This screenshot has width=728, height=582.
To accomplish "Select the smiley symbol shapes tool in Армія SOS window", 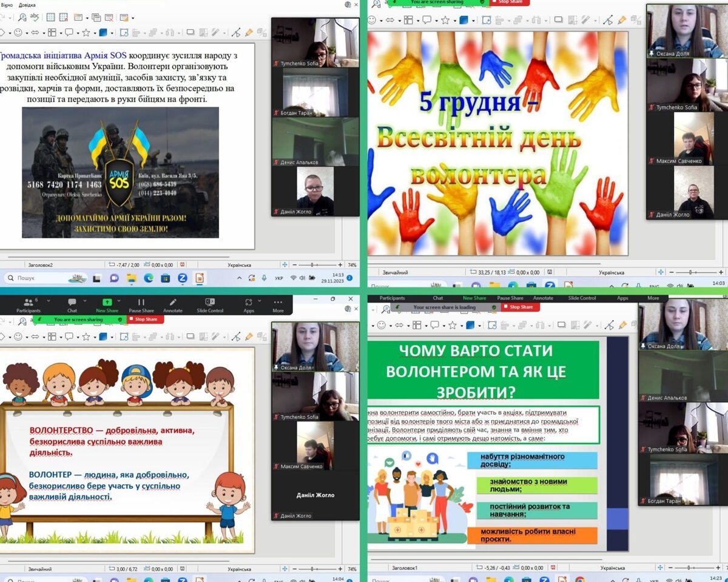I will click(18, 32).
